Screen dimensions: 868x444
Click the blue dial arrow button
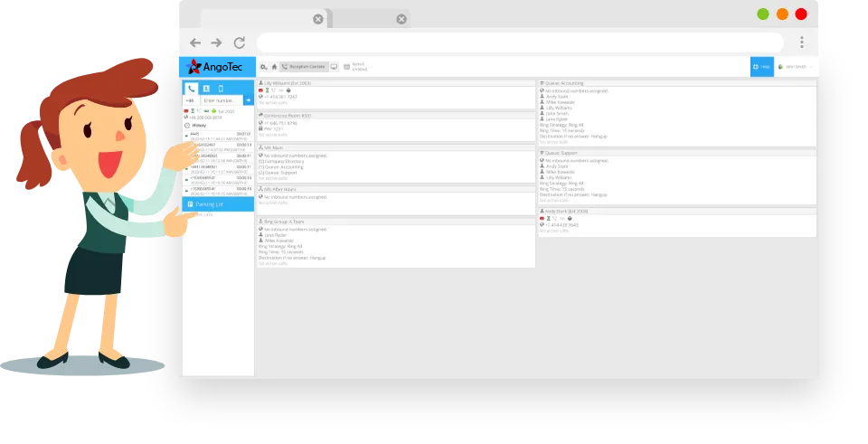(249, 100)
